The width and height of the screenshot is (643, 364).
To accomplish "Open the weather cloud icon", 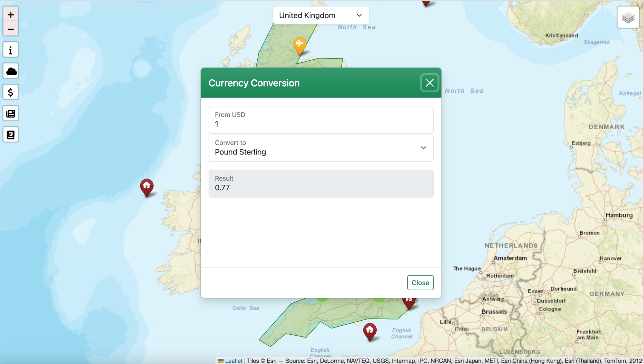I will [x=11, y=71].
